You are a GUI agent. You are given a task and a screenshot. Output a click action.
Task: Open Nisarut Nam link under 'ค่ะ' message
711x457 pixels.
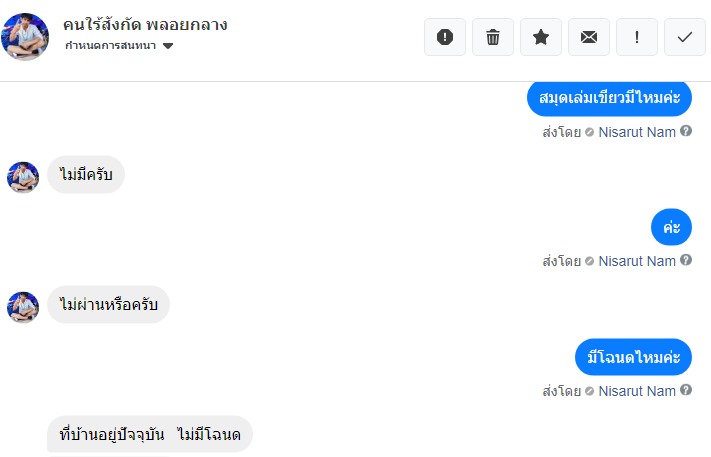(637, 261)
